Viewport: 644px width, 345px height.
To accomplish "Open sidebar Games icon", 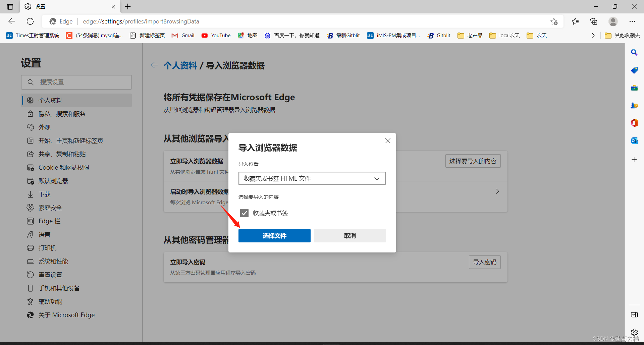I will (x=634, y=106).
